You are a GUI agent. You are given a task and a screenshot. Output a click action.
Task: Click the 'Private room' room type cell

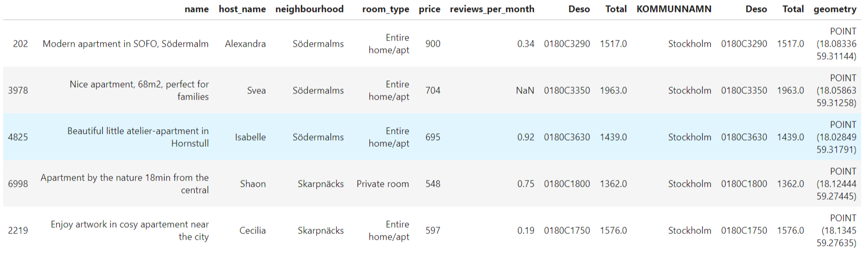(382, 184)
